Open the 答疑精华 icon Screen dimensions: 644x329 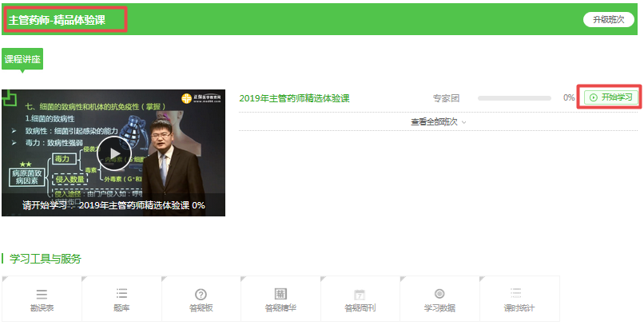(280, 294)
